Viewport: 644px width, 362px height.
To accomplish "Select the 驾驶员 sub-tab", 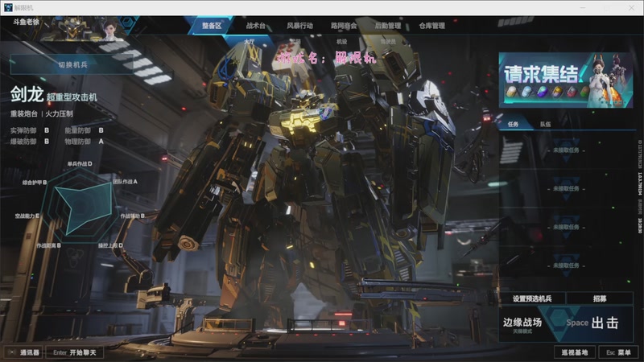I will pos(388,42).
